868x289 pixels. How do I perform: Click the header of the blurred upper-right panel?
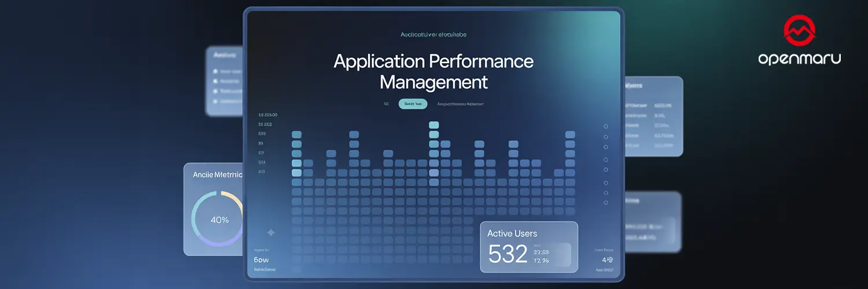point(635,86)
